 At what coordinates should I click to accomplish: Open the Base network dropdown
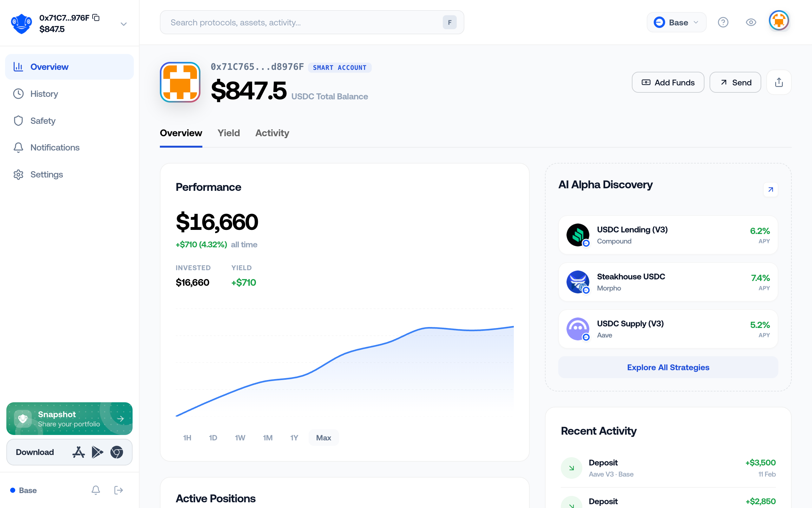click(x=677, y=23)
